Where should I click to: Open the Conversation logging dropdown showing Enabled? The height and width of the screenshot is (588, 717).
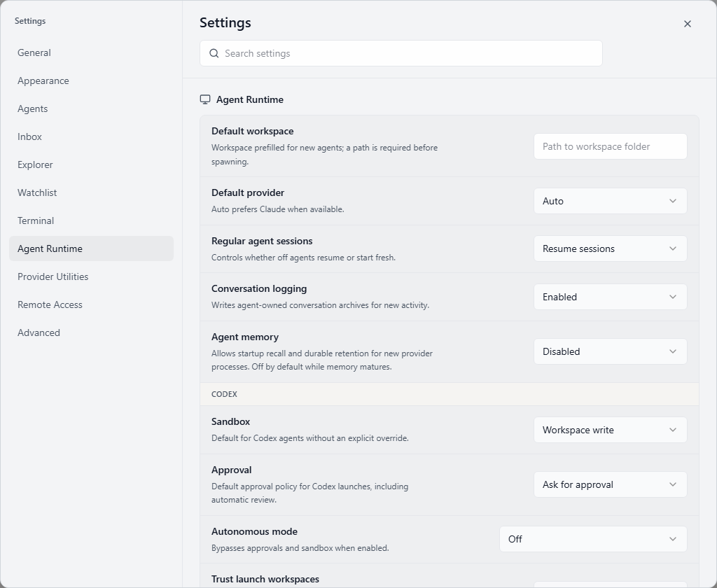pos(611,297)
